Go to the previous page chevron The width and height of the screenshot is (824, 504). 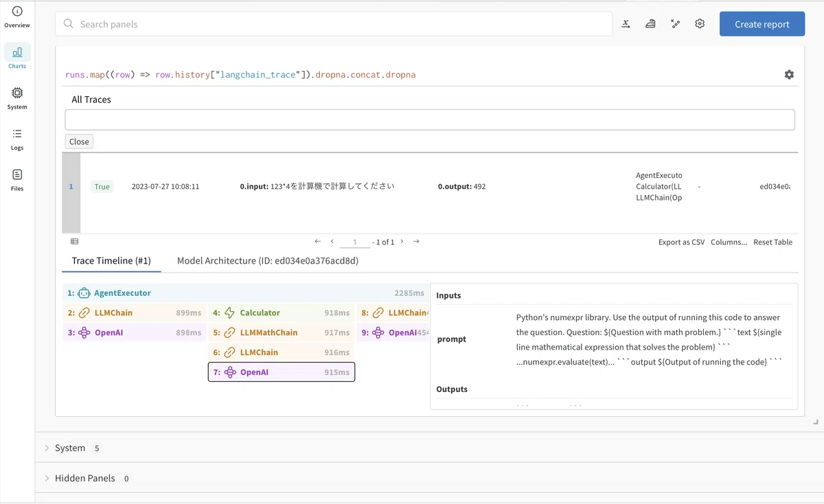click(x=332, y=242)
